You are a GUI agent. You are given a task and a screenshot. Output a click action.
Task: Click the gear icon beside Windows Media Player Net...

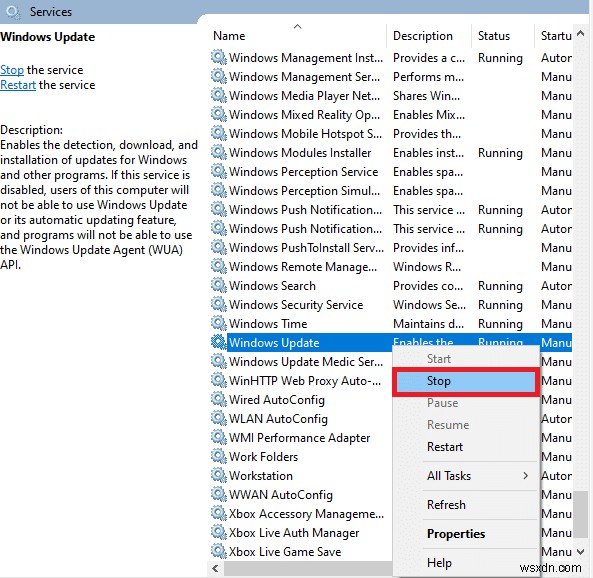point(219,95)
